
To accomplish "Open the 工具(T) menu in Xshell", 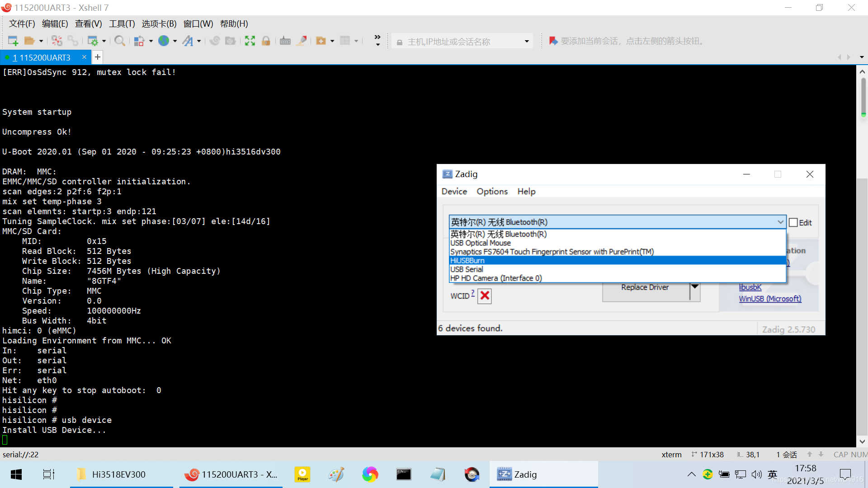I will pyautogui.click(x=122, y=24).
